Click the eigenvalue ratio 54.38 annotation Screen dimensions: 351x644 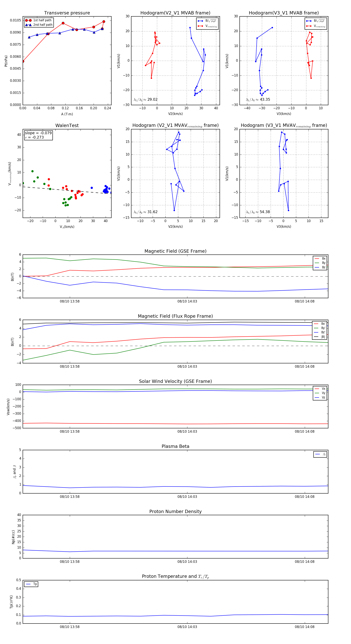pos(258,212)
